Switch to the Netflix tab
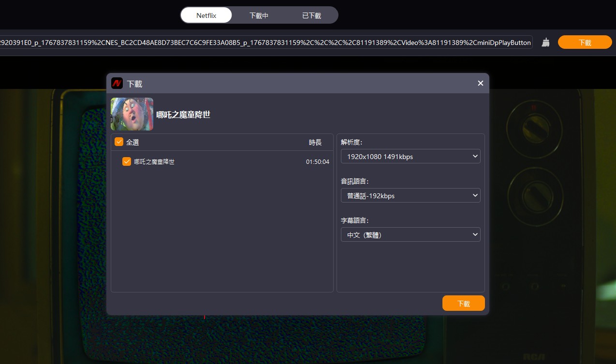Image resolution: width=616 pixels, height=364 pixels. click(206, 15)
